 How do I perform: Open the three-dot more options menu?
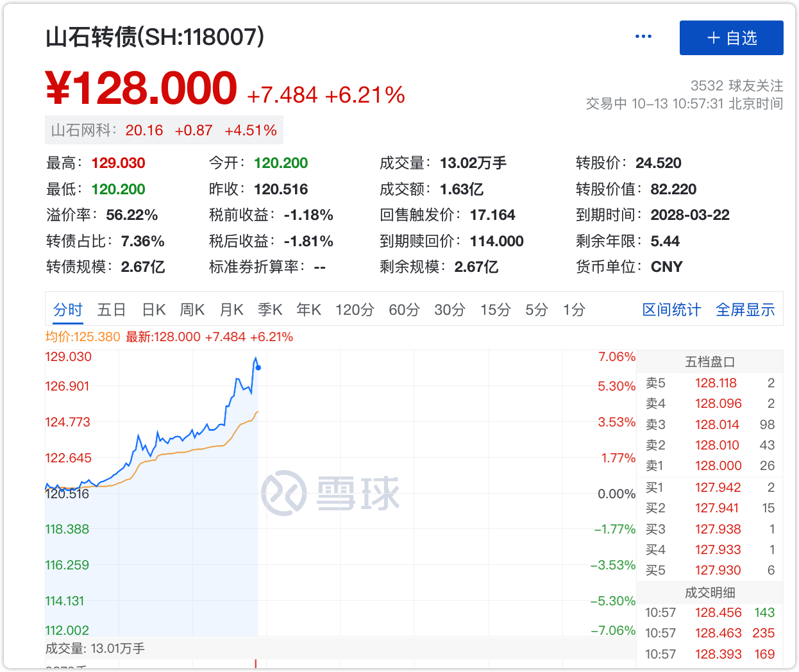643,37
